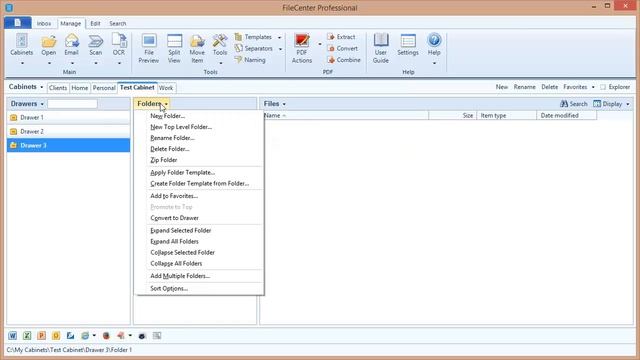
Task: Open the Display dropdown arrow
Action: [x=628, y=104]
